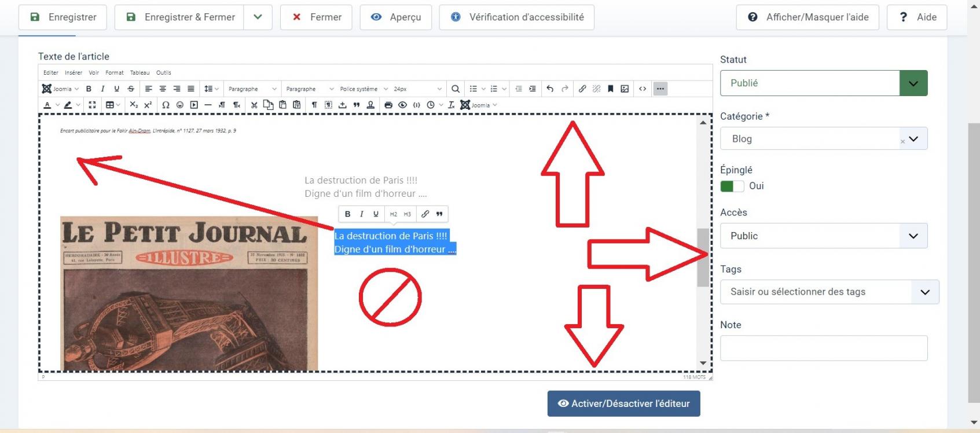
Task: Open the Aperçu preview
Action: coord(396,17)
